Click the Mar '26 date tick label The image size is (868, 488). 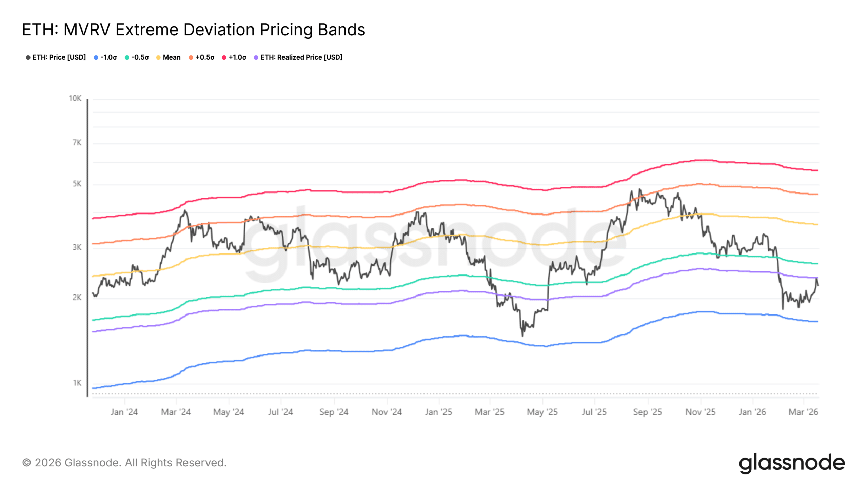(x=803, y=412)
